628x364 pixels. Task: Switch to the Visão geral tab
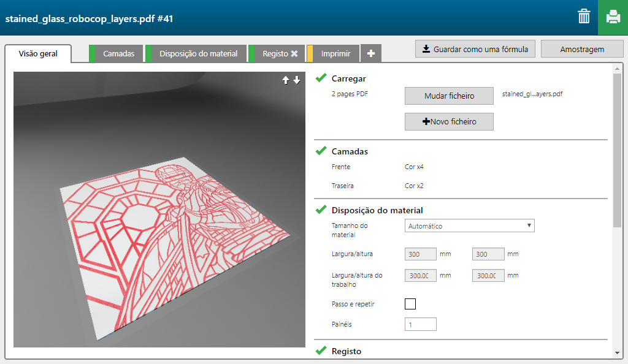(x=38, y=53)
